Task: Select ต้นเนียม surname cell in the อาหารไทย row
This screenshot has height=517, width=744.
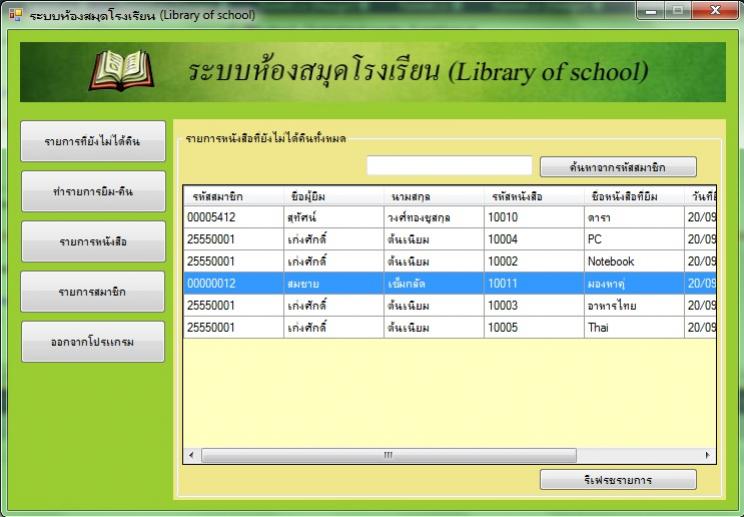Action: tap(434, 305)
